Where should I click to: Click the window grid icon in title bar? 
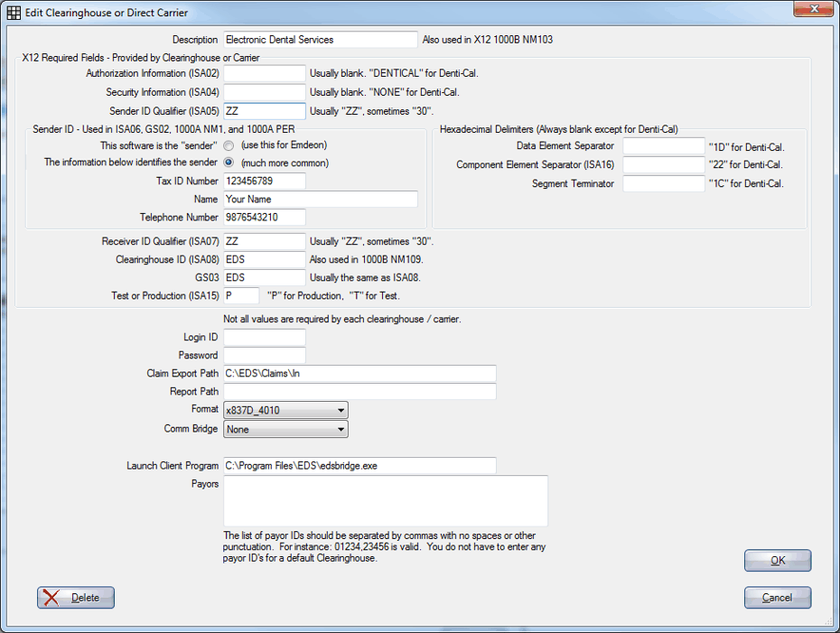click(14, 13)
